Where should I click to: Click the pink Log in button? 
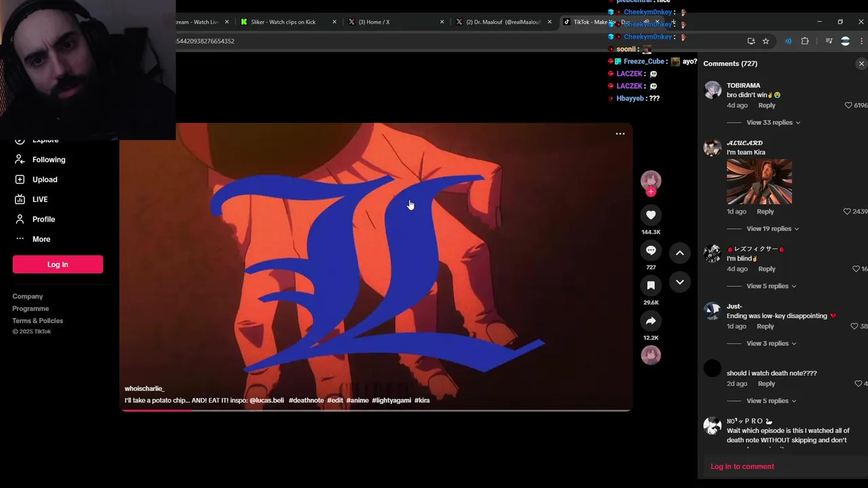[x=58, y=264]
